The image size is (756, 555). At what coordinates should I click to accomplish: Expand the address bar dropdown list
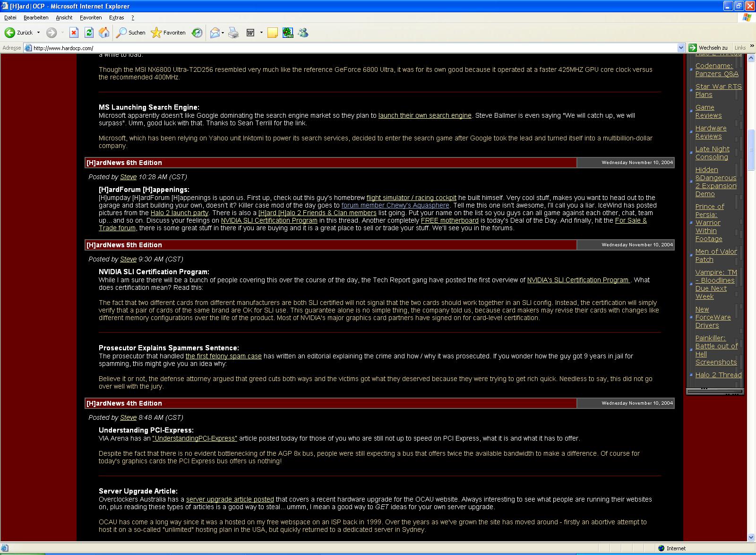coord(681,48)
